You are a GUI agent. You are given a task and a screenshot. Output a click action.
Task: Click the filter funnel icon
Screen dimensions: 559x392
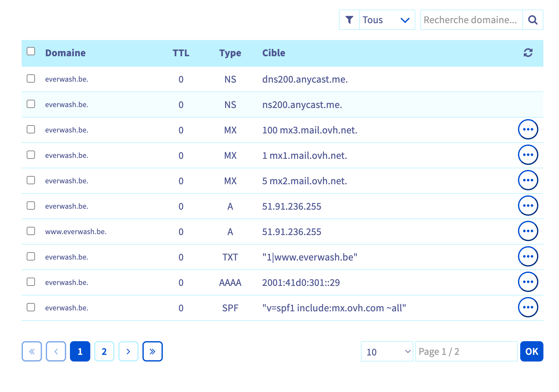coord(349,20)
